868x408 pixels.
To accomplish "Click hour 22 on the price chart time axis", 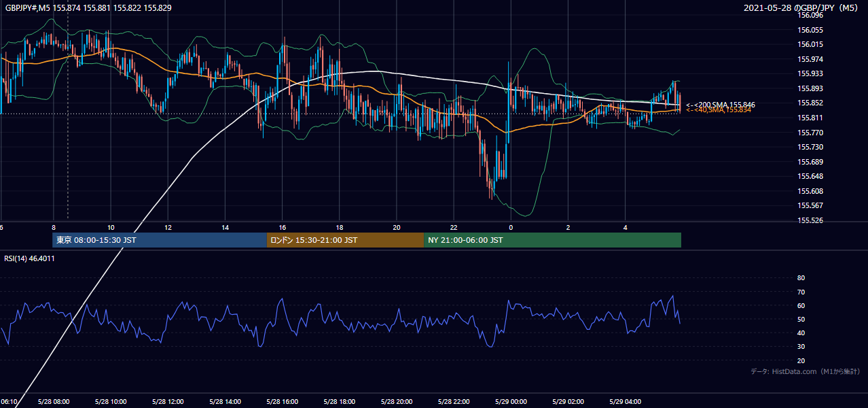I will point(453,228).
